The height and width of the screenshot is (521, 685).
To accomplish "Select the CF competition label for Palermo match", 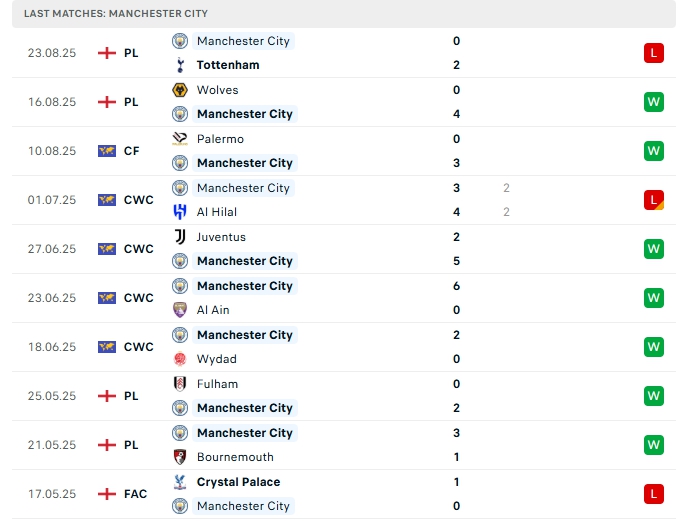I will click(x=131, y=151).
